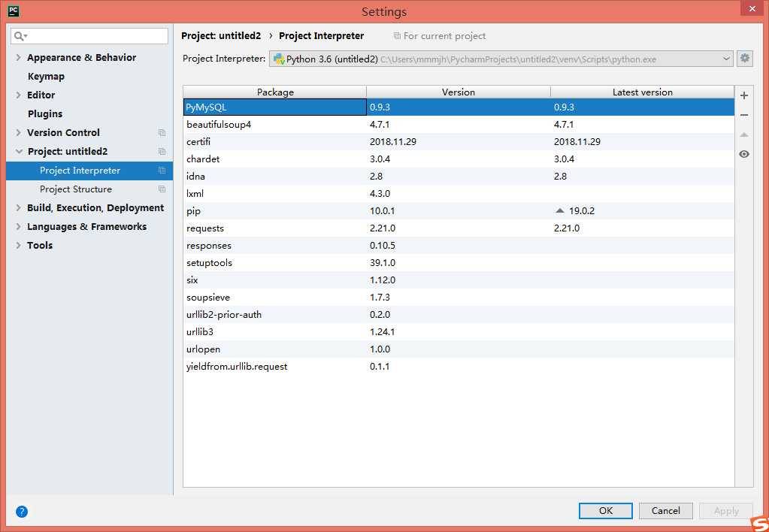
Task: Sort by Version column header
Action: [459, 92]
